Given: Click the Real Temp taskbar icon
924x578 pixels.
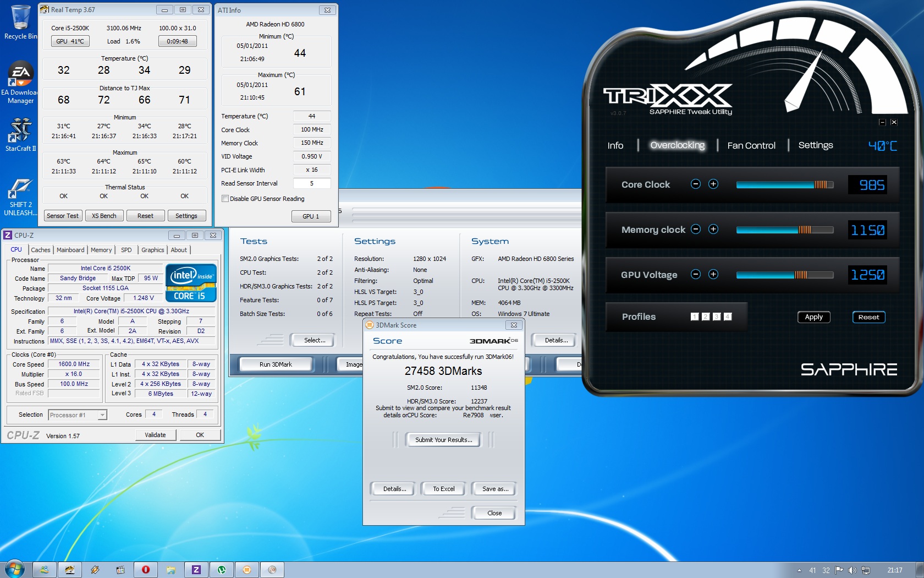Looking at the screenshot, I should [70, 570].
